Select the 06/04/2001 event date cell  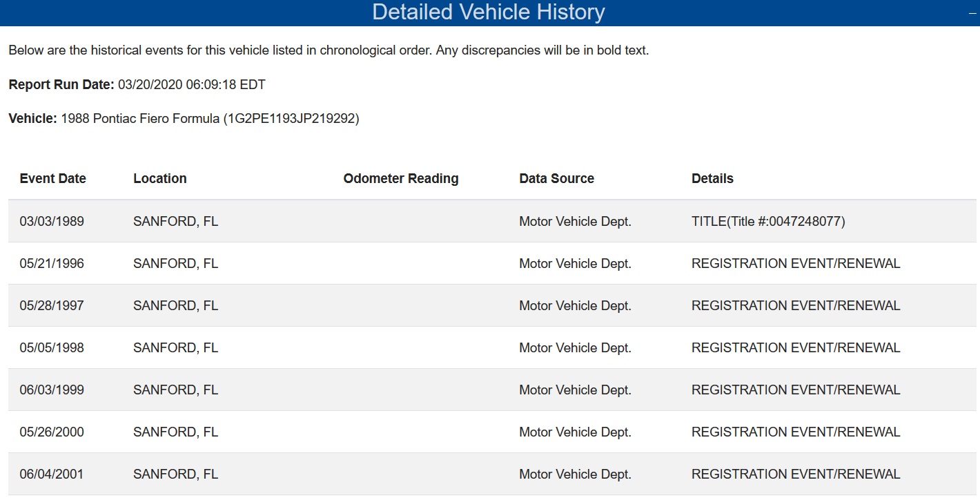52,475
